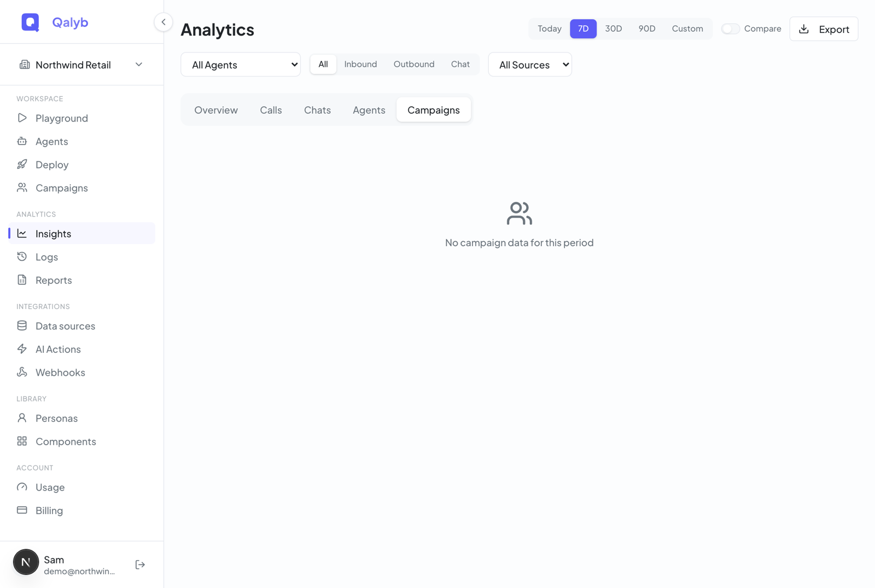875x588 pixels.
Task: Open the Components library
Action: point(82,441)
